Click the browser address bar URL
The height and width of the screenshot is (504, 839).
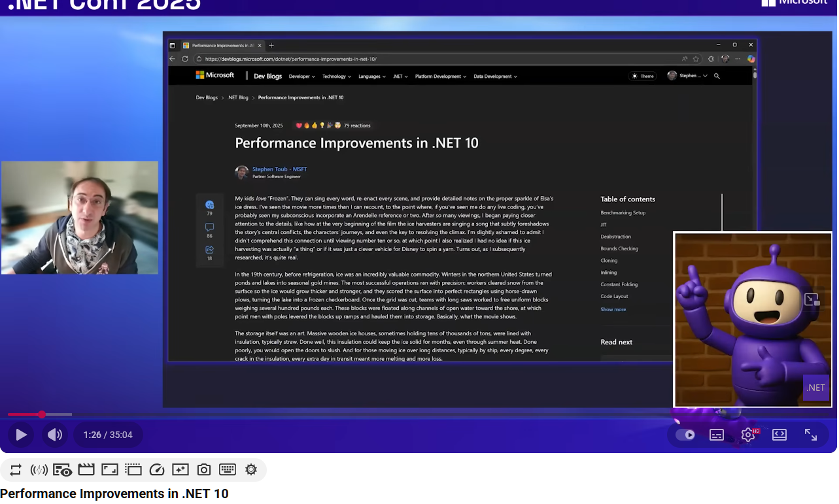click(291, 59)
